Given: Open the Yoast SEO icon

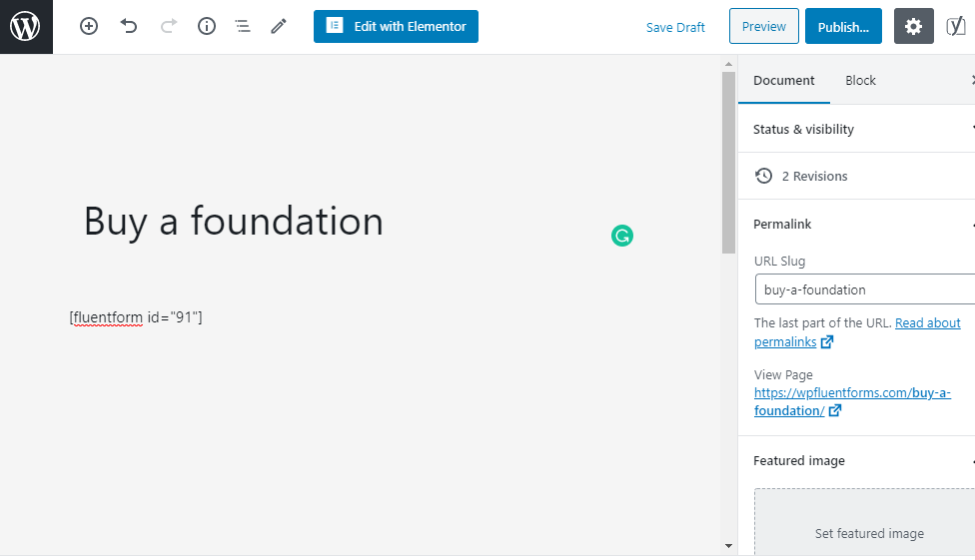Looking at the screenshot, I should (956, 26).
